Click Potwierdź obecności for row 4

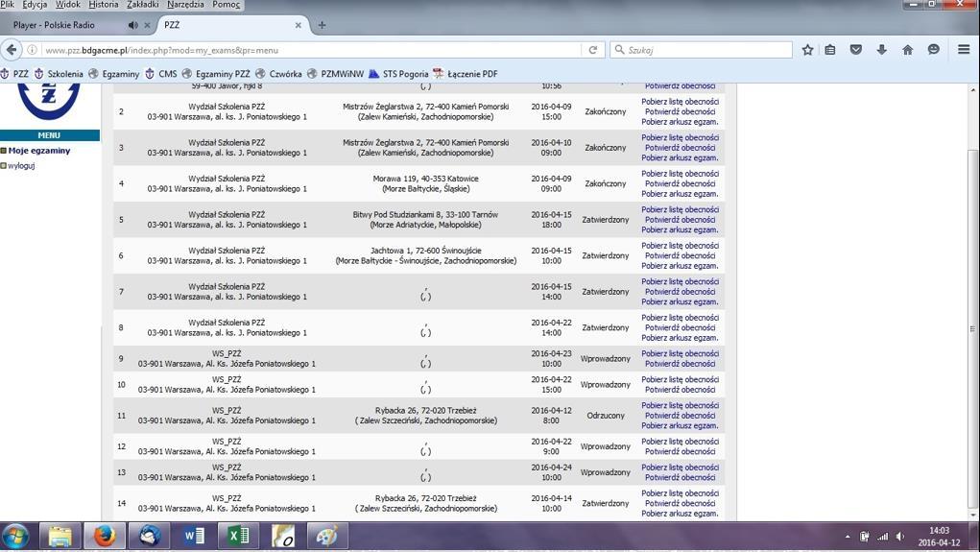point(680,183)
